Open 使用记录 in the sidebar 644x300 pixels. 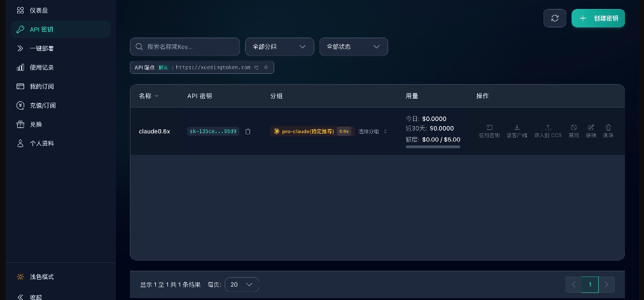41,68
